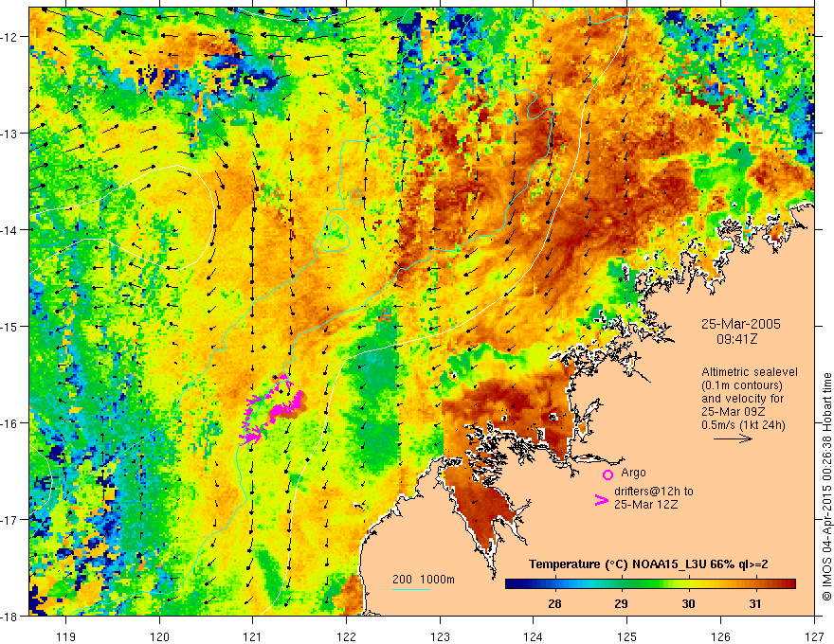Image resolution: width=834 pixels, height=644 pixels.
Task: Click the 0.5m/s velocity scale arrow
Action: 733,438
